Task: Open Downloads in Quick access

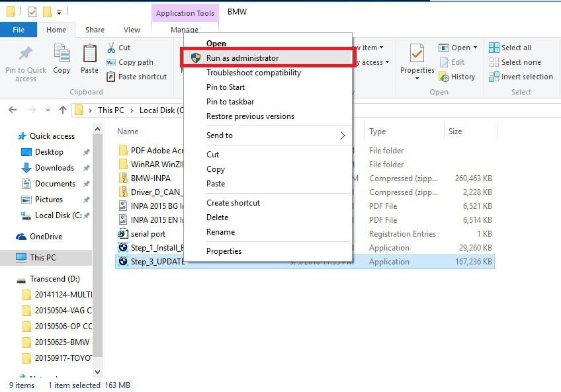Action: pyautogui.click(x=54, y=168)
